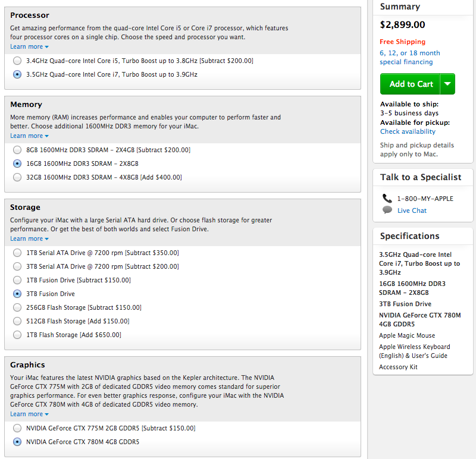Click the Live Chat speech bubble icon
The image size is (476, 459).
click(x=387, y=210)
